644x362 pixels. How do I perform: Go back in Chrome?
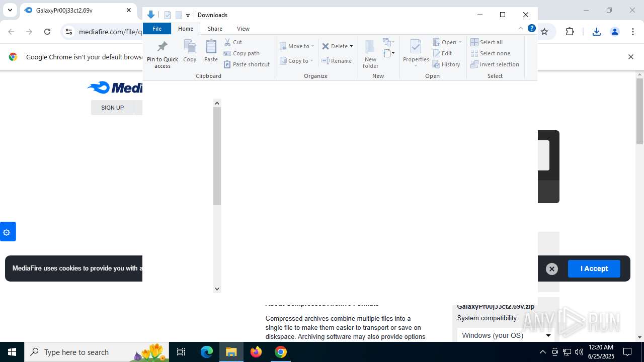[11, 32]
